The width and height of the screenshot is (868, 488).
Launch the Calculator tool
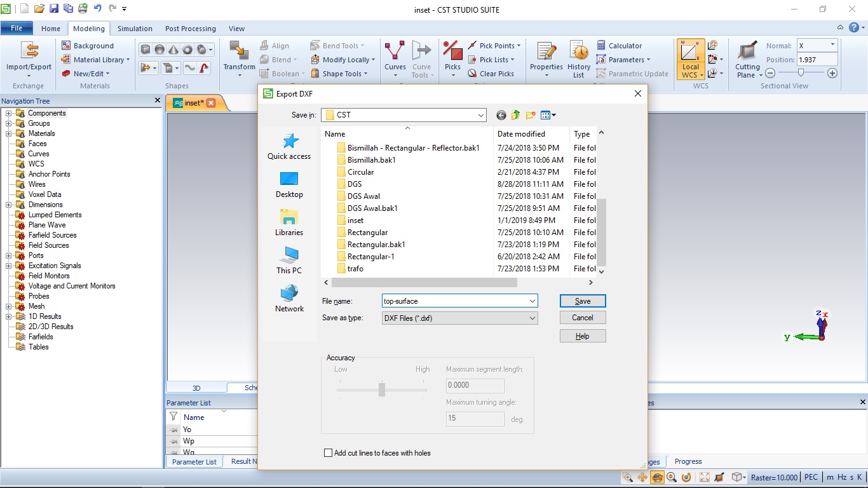(625, 45)
